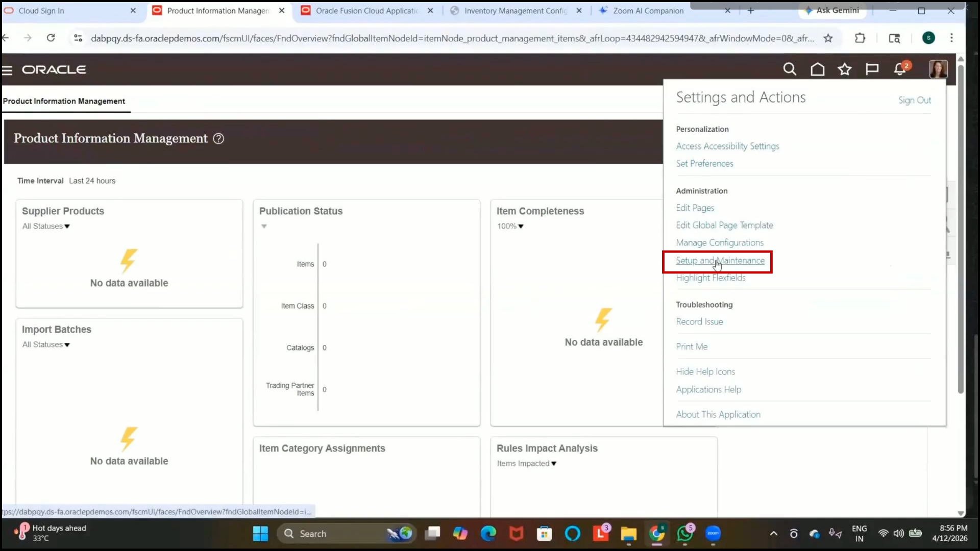This screenshot has height=551, width=980.
Task: Click the Ask Gemini button
Action: tap(833, 11)
